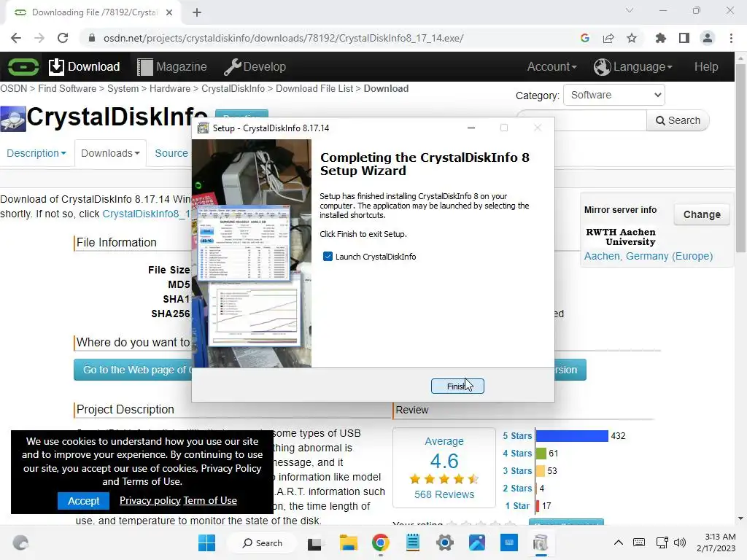Follow the Download File List breadcrumb
Screen dimensions: 747x560
(314, 88)
